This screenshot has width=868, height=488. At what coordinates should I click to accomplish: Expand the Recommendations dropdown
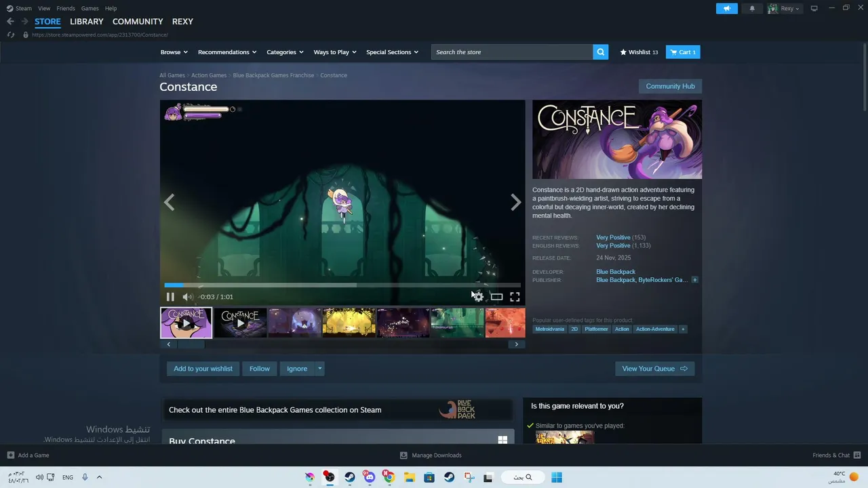click(x=227, y=52)
